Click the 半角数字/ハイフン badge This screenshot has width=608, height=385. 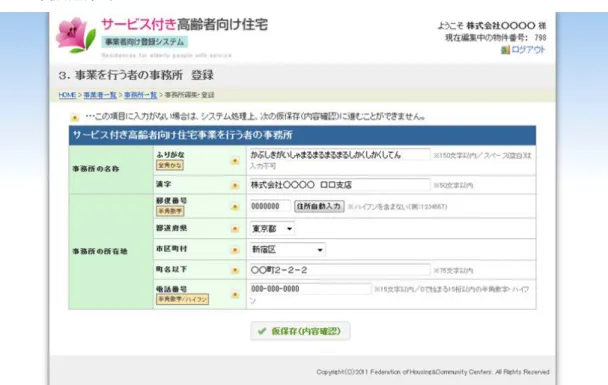[x=182, y=299]
